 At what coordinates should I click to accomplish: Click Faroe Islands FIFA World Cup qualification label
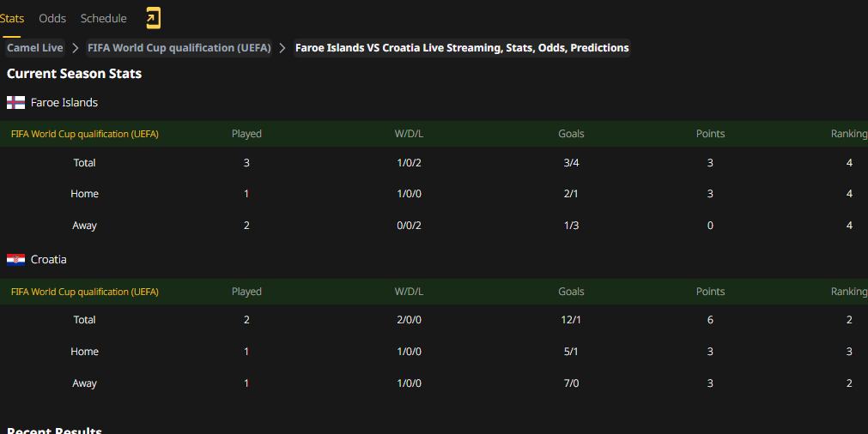pos(85,134)
